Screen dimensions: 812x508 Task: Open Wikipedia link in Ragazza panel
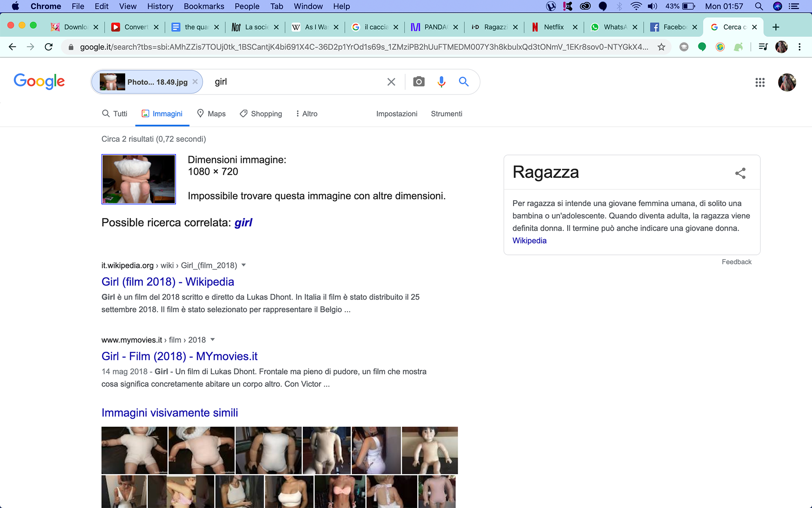pyautogui.click(x=529, y=240)
